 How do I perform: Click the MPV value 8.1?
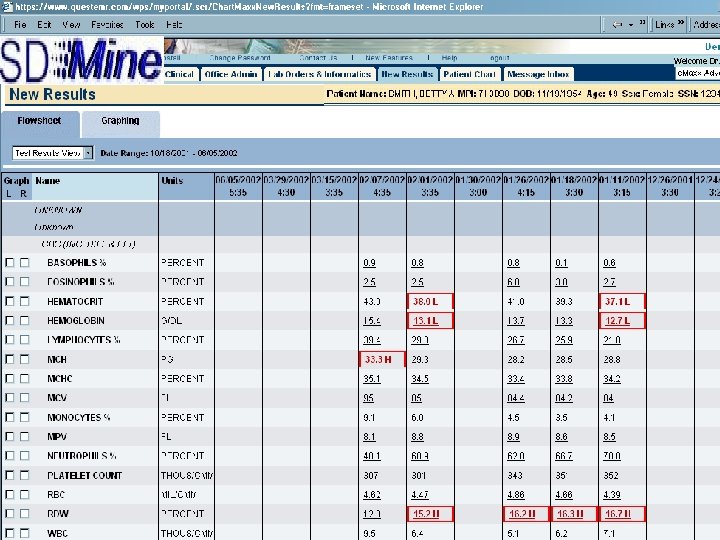tap(369, 436)
